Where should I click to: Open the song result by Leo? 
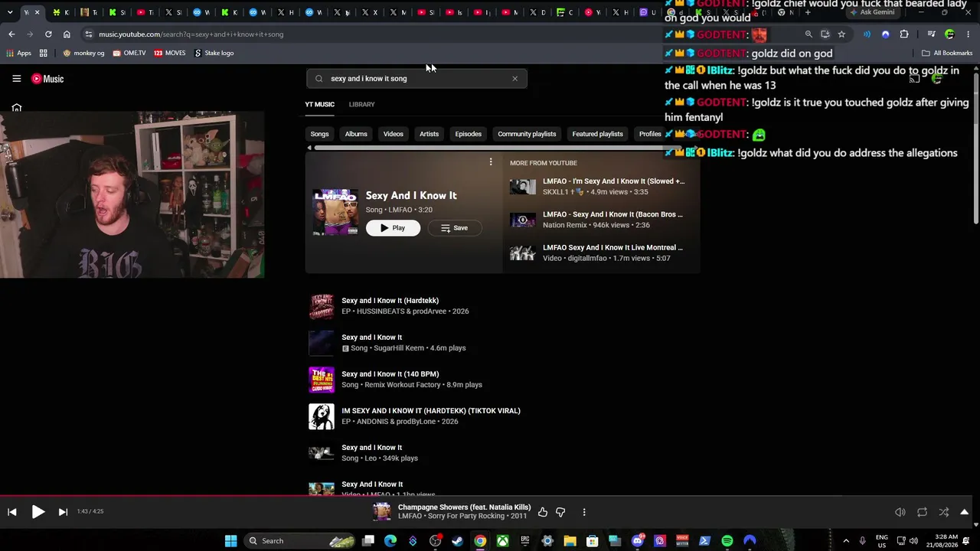coord(371,448)
